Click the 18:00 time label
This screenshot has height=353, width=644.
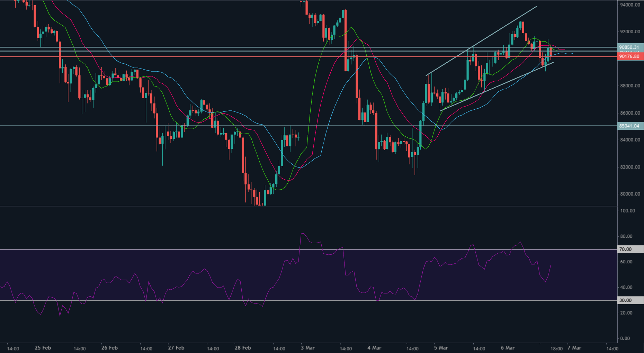pyautogui.click(x=556, y=349)
